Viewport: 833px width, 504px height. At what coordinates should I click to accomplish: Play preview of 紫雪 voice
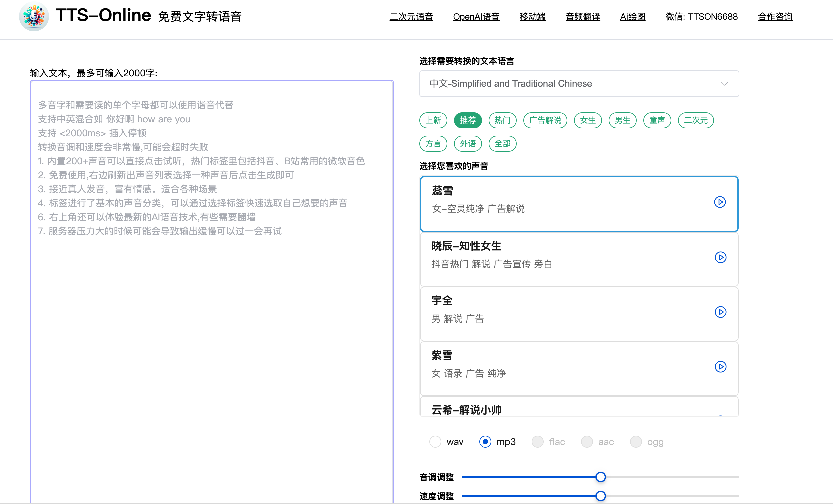[x=720, y=367]
